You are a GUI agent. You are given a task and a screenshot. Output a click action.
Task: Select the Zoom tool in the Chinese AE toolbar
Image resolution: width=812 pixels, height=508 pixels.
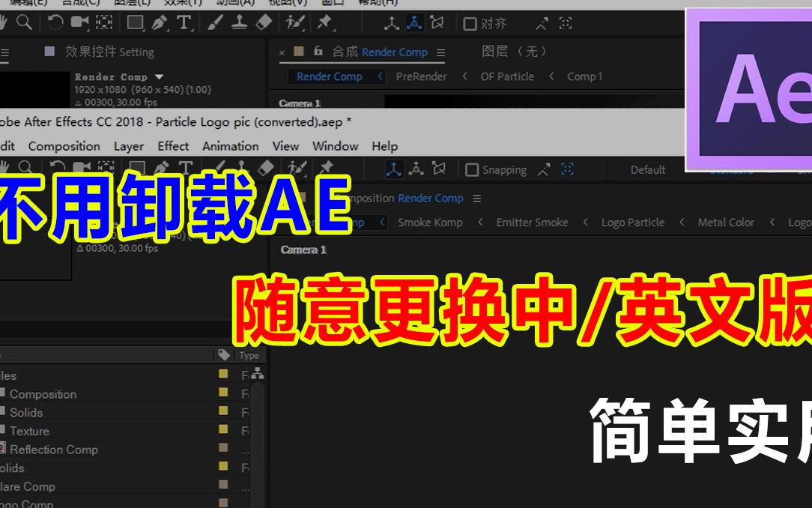[x=24, y=22]
